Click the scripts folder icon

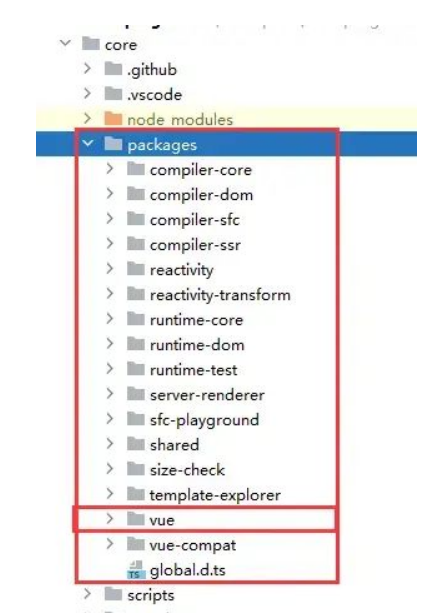[113, 594]
